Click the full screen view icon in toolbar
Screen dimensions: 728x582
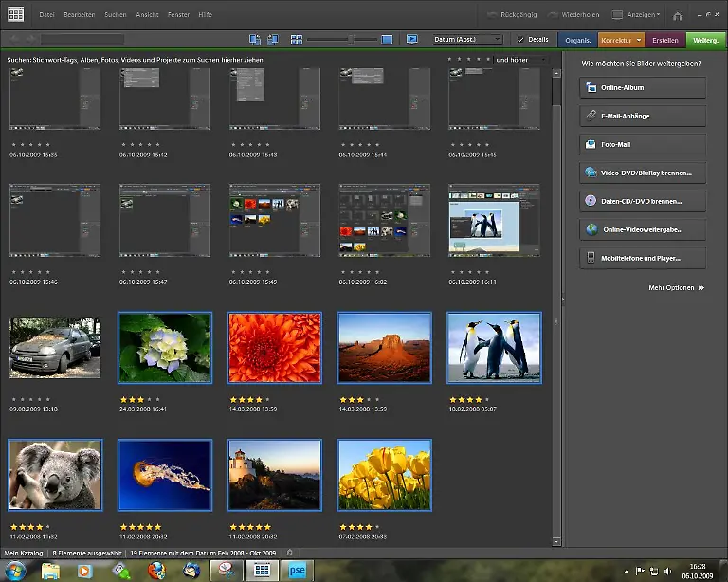coord(411,39)
